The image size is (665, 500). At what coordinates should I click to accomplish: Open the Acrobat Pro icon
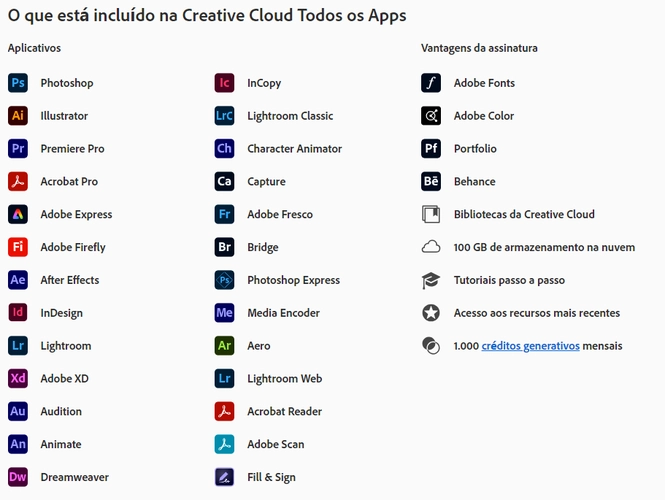tap(18, 182)
